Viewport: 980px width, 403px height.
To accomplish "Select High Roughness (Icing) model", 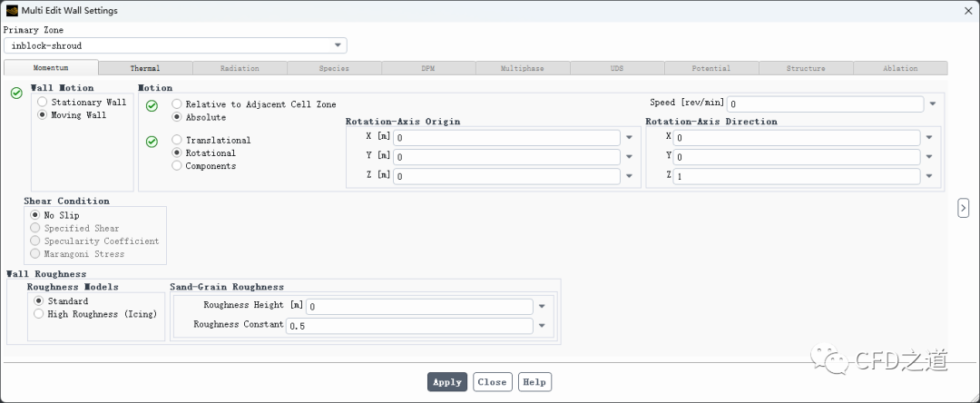I will [95, 314].
